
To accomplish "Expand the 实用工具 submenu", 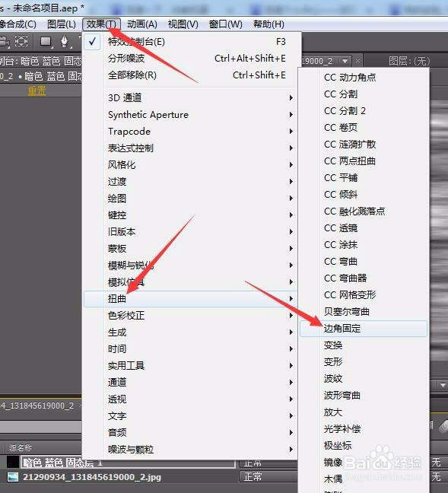I will (x=190, y=365).
